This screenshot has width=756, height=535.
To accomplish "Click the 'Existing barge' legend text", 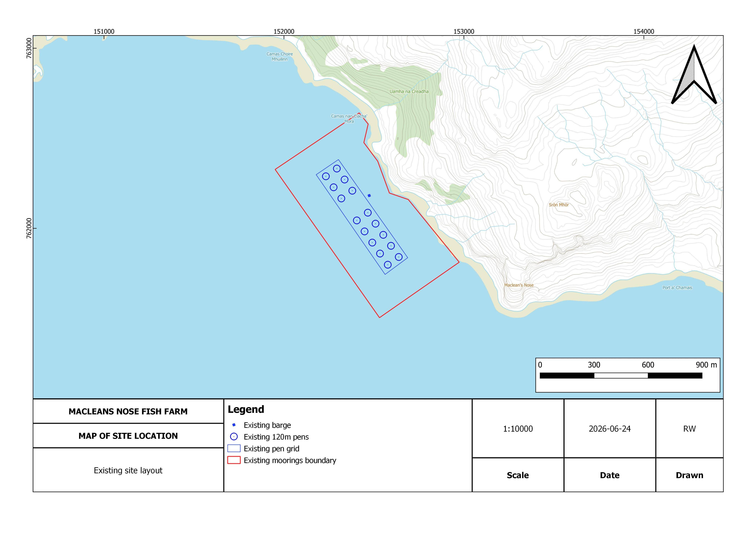I will [x=267, y=425].
